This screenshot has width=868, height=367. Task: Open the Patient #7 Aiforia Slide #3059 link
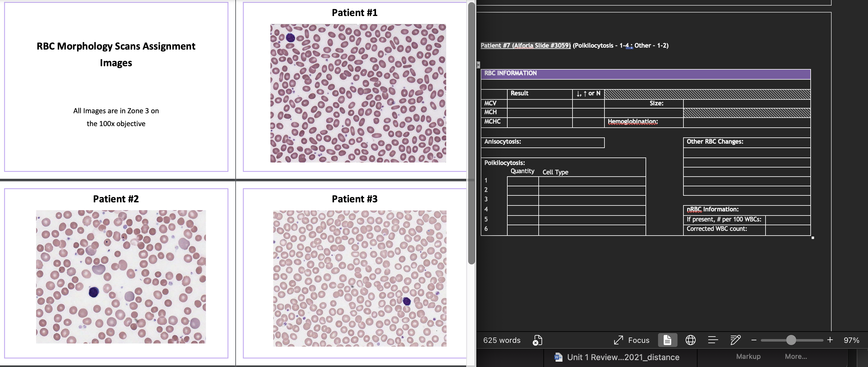526,45
